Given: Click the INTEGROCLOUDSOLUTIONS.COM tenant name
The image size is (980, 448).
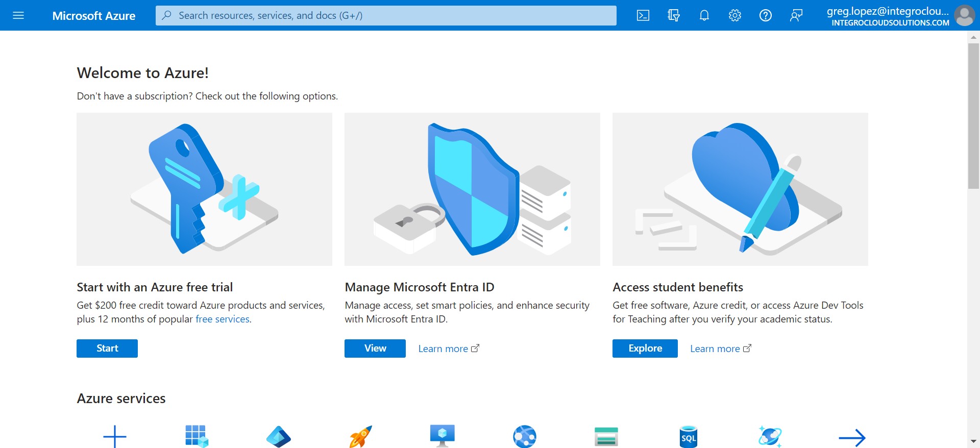Looking at the screenshot, I should (890, 23).
